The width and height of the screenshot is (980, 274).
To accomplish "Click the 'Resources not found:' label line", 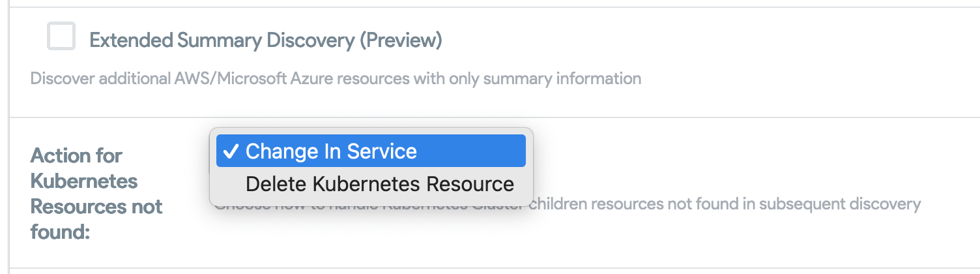I will tap(96, 207).
